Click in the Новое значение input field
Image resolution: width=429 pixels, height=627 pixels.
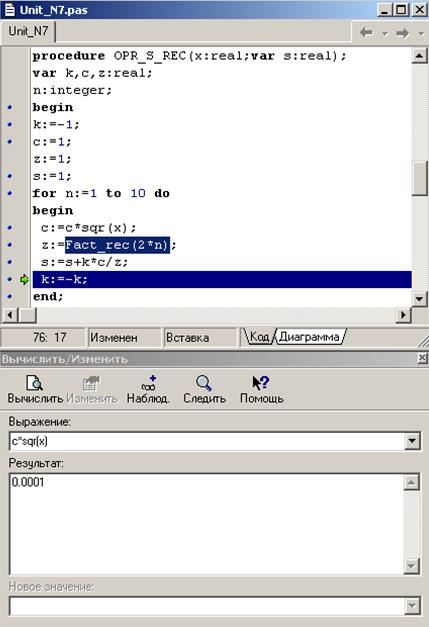click(x=207, y=606)
